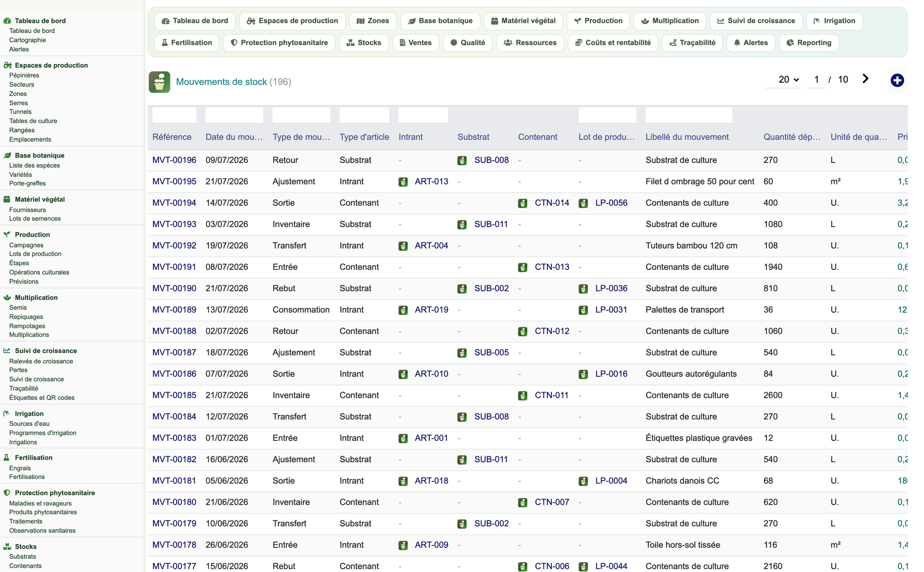Select the Coûts et rentabilité tab

(x=613, y=43)
